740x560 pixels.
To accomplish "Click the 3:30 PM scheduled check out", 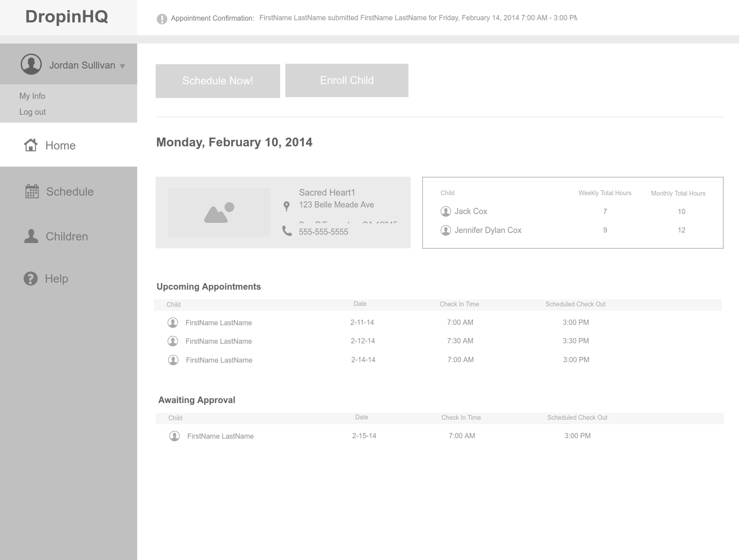I will point(576,341).
